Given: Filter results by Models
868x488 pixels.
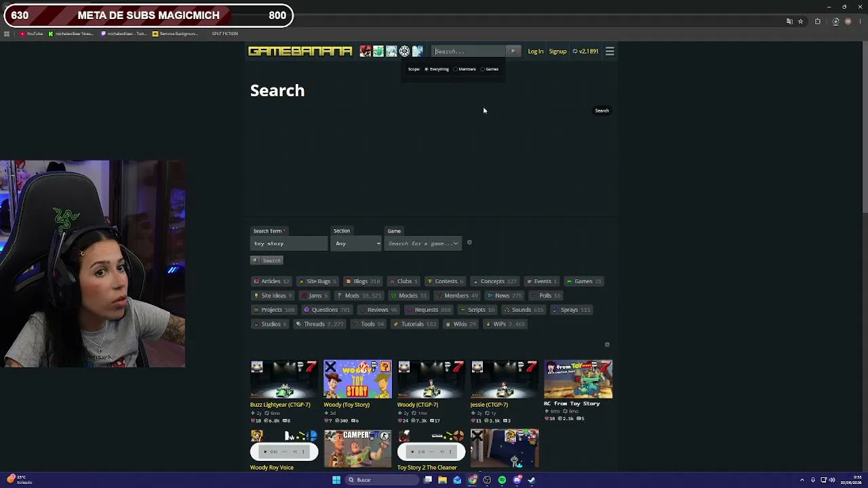Looking at the screenshot, I should [408, 296].
